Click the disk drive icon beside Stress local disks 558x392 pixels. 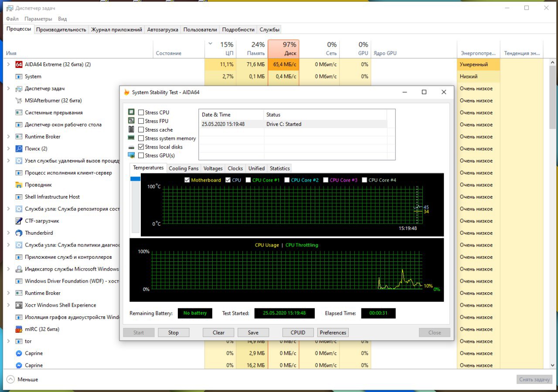[x=131, y=147]
